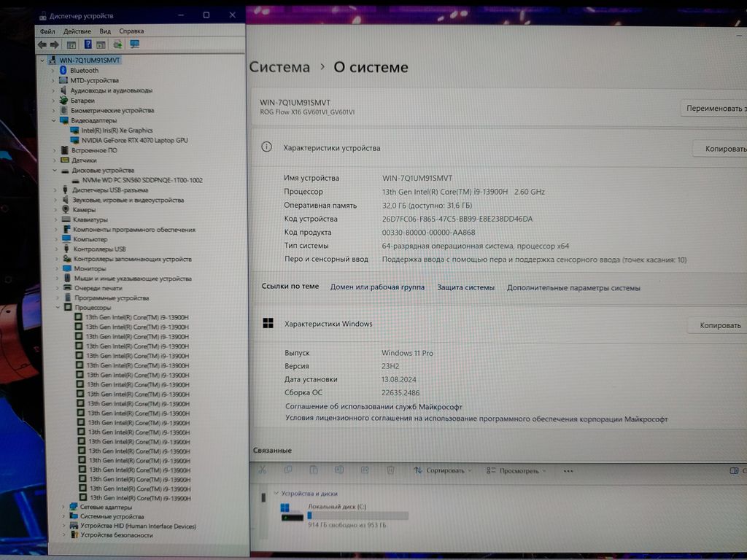Screen dimensions: 747x560
Task: Select the Системные устройства tree item
Action: point(112,516)
